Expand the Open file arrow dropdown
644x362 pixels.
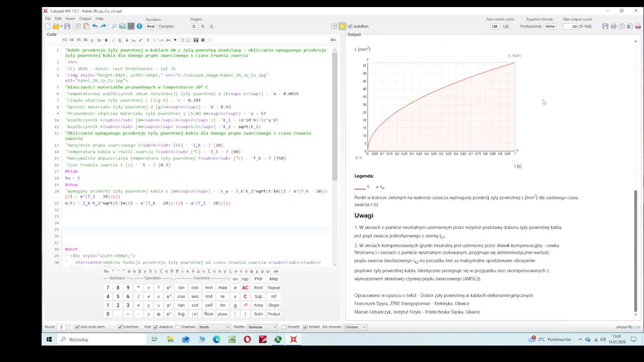click(62, 26)
